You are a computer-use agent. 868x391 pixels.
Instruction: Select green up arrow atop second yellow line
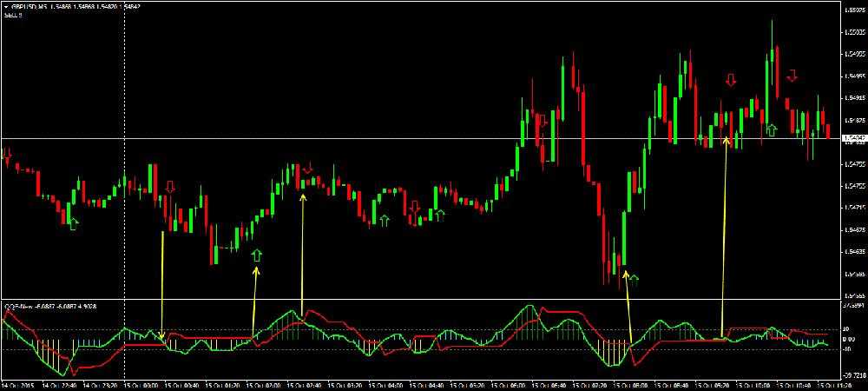[x=255, y=255]
